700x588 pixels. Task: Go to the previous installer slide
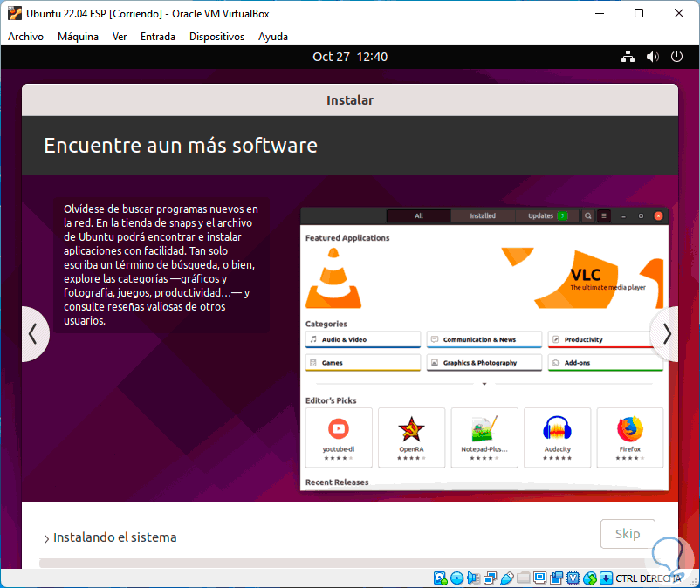pyautogui.click(x=33, y=334)
